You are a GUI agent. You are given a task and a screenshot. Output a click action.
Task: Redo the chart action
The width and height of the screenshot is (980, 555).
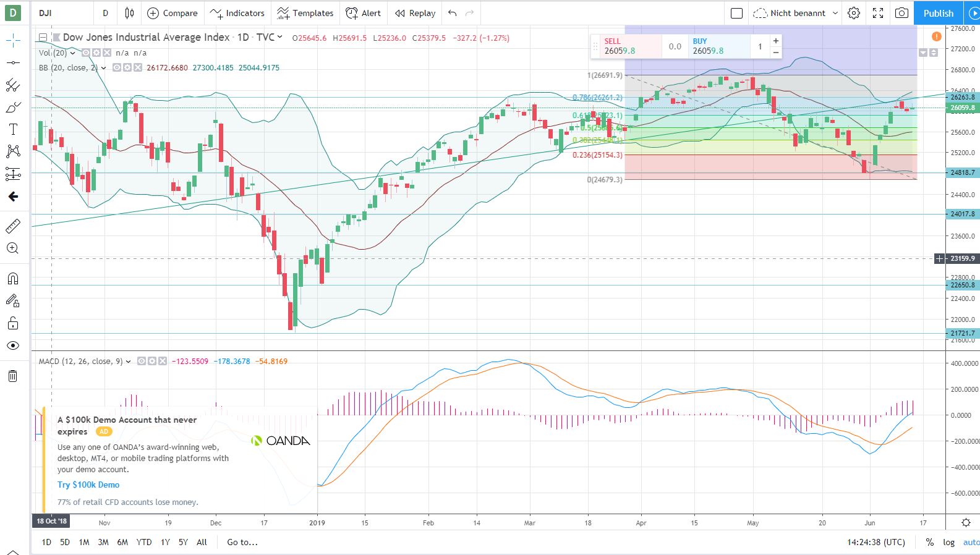[470, 13]
